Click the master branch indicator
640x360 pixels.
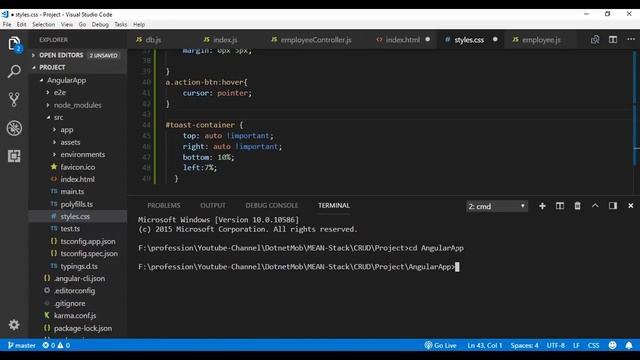click(22, 345)
